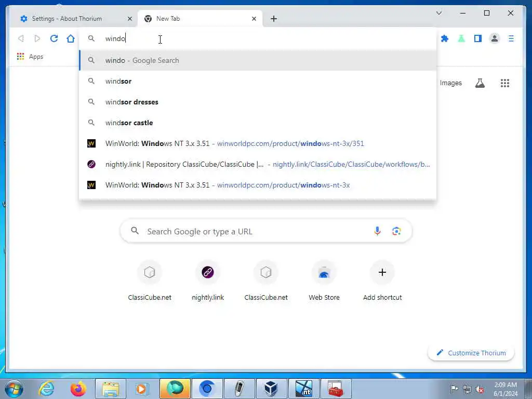Open the Web Store shortcut tile
This screenshot has height=399, width=532.
(324, 281)
